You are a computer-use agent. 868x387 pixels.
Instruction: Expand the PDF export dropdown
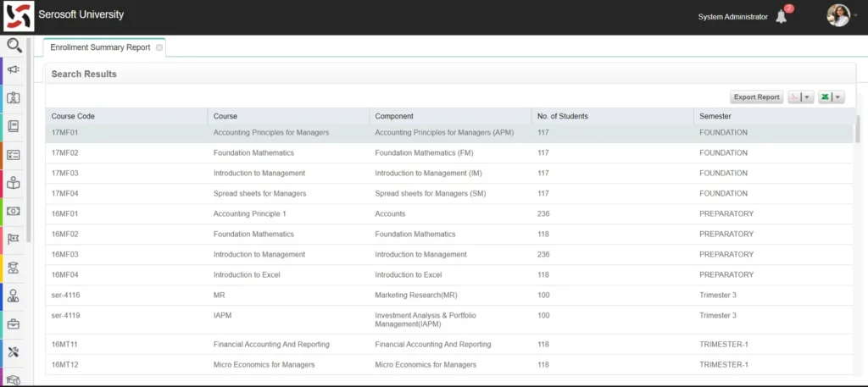click(801, 97)
